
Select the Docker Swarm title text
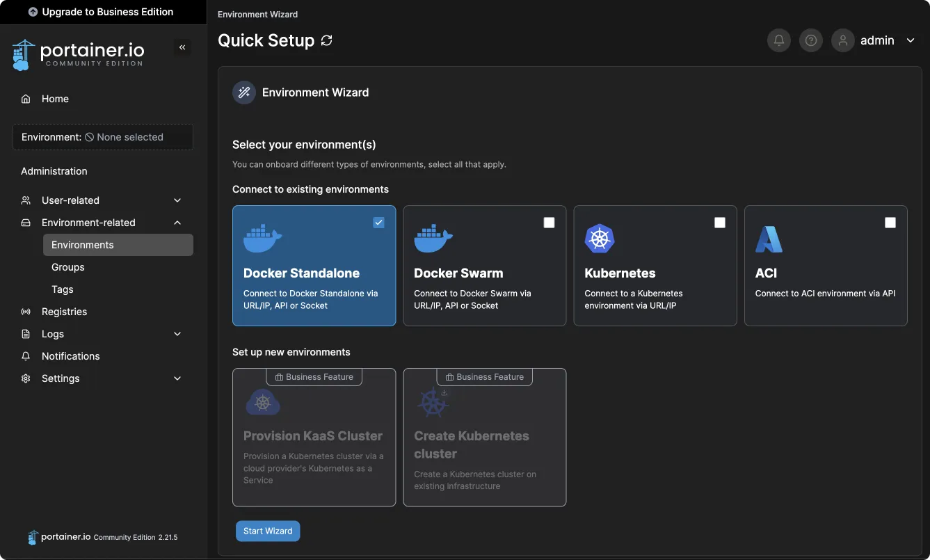click(458, 273)
